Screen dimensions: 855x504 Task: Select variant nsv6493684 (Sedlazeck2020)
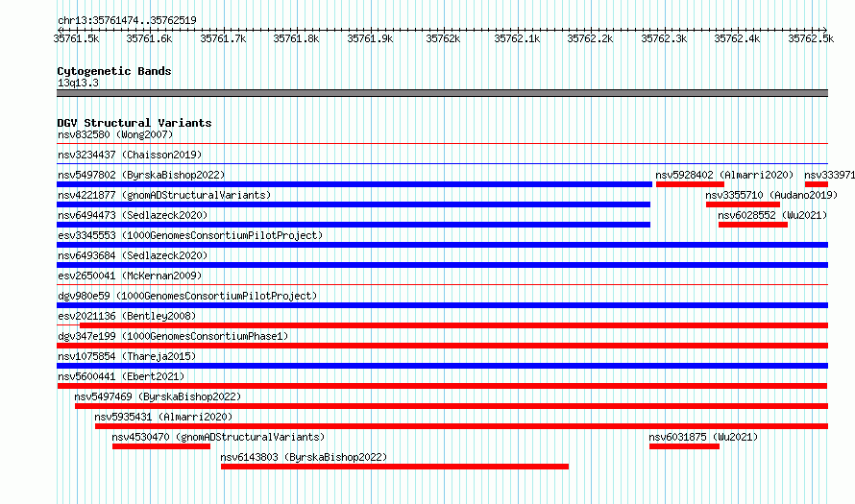click(x=133, y=255)
